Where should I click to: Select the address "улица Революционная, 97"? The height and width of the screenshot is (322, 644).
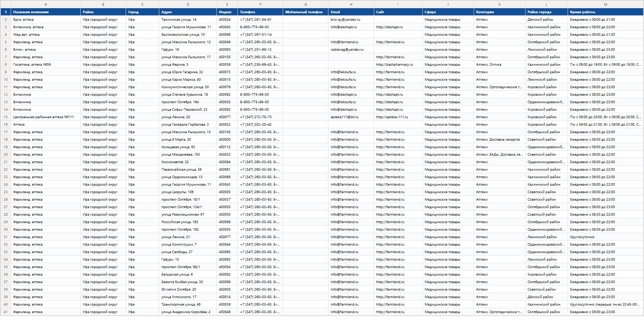point(188,215)
